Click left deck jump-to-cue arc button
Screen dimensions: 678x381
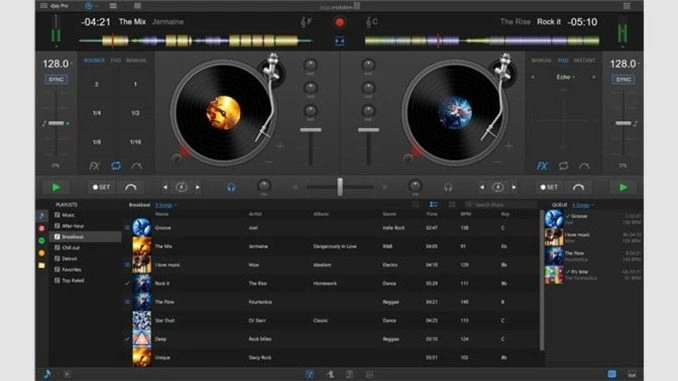[x=131, y=187]
